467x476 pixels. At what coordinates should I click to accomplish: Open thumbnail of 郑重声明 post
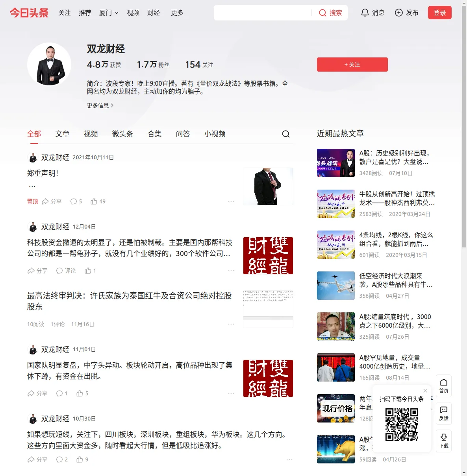tap(268, 186)
